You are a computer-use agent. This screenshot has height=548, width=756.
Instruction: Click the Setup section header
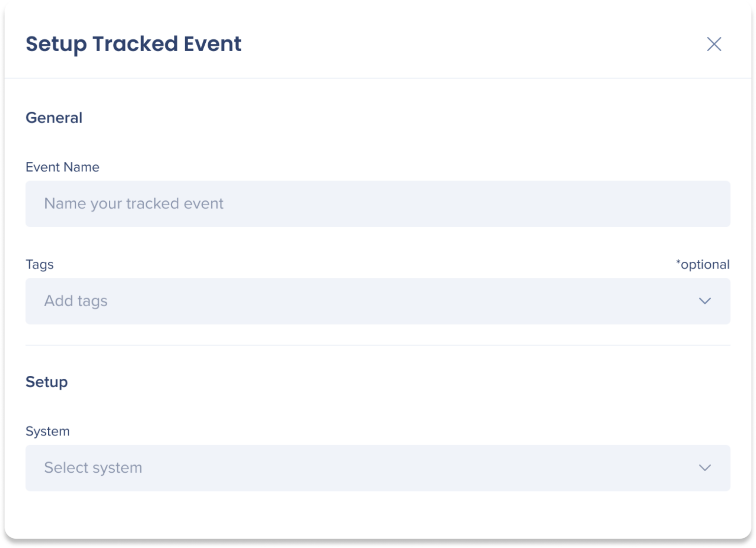coord(47,382)
